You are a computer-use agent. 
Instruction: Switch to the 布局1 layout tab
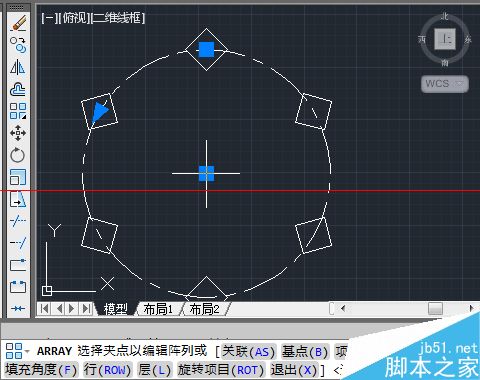pos(158,309)
